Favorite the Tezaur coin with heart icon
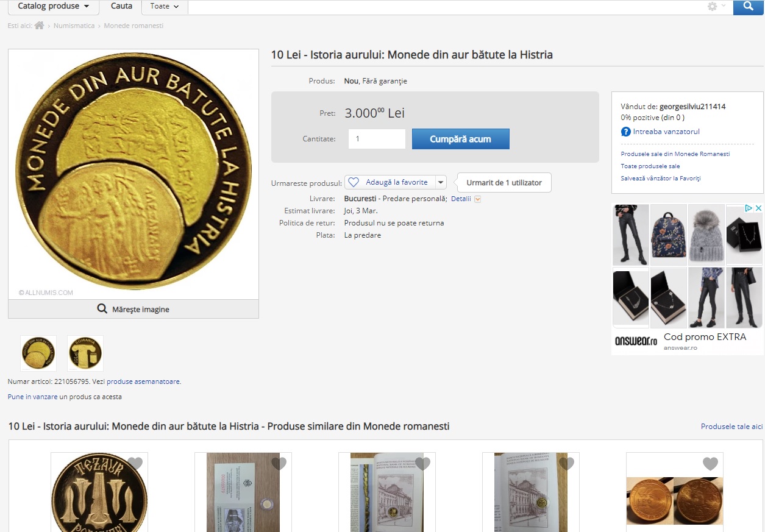The image size is (765, 532). (135, 464)
